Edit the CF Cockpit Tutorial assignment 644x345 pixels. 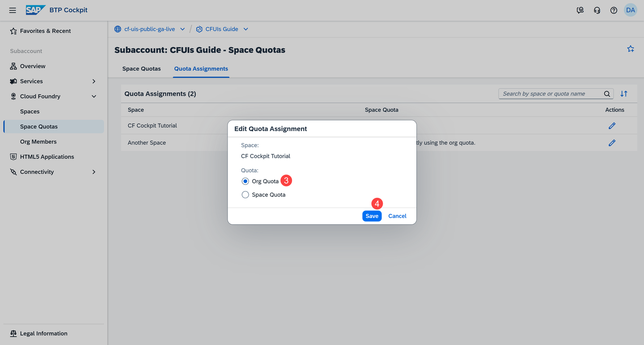click(612, 126)
